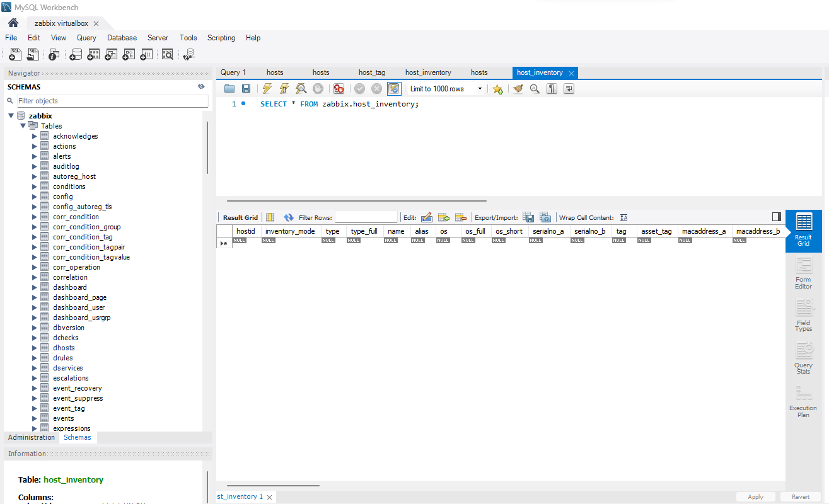829x504 pixels.
Task: Collapse the zabbix schema tree
Action: (11, 116)
